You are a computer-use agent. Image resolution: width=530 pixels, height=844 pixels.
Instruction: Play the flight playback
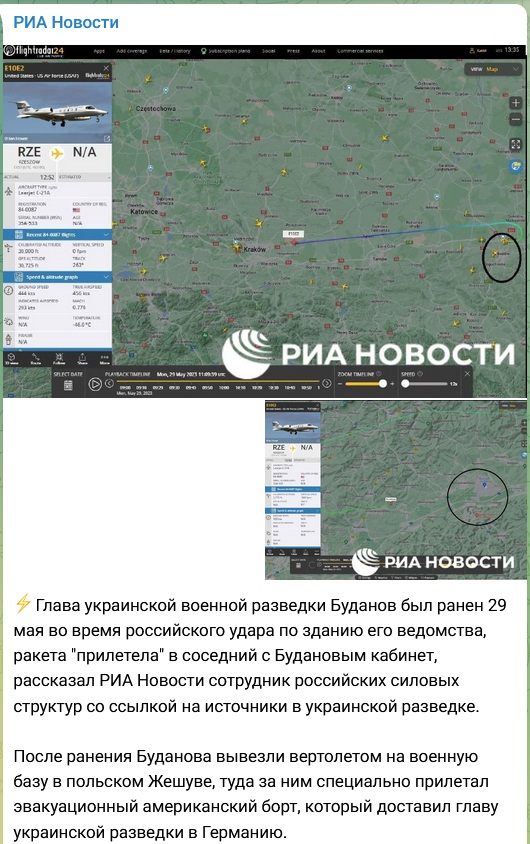[95, 384]
